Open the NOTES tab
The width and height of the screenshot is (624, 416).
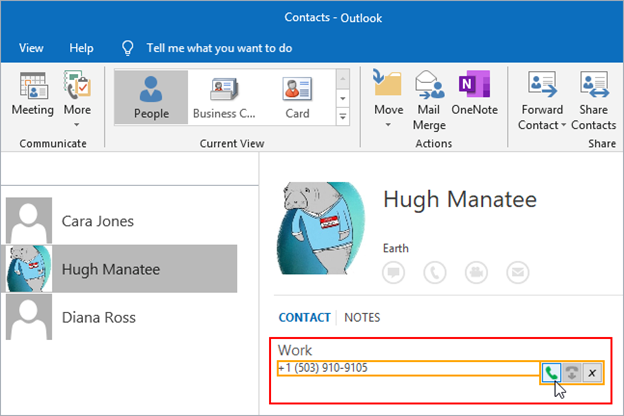[x=362, y=317]
